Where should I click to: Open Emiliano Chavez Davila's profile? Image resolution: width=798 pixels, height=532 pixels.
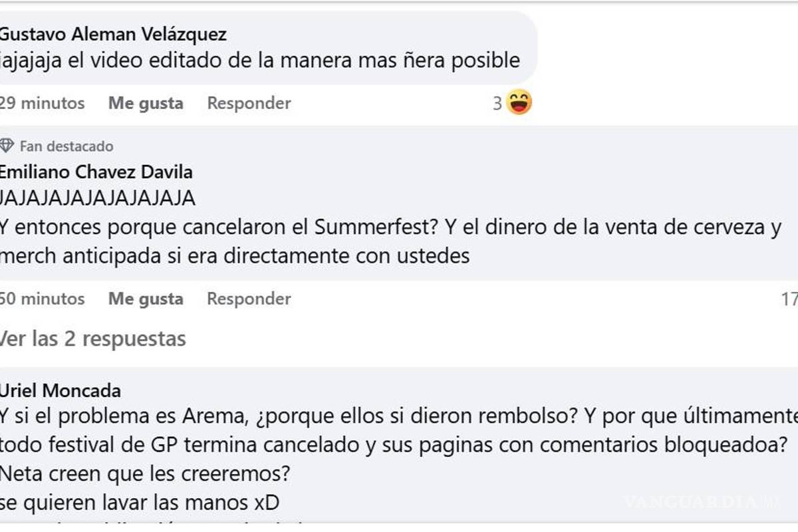click(96, 172)
